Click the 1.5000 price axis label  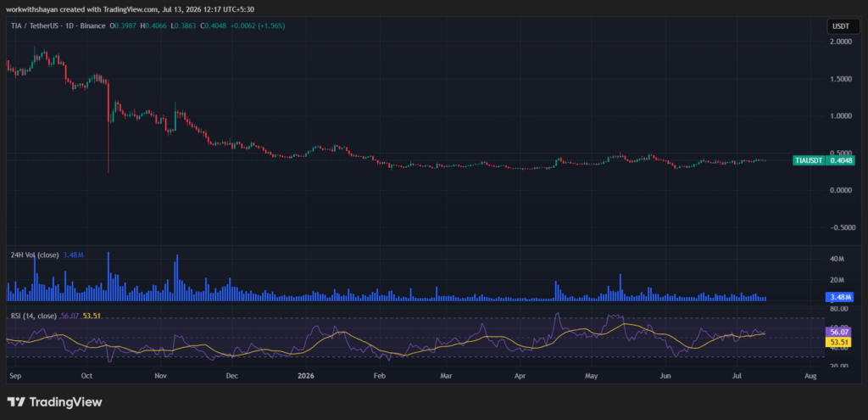842,79
